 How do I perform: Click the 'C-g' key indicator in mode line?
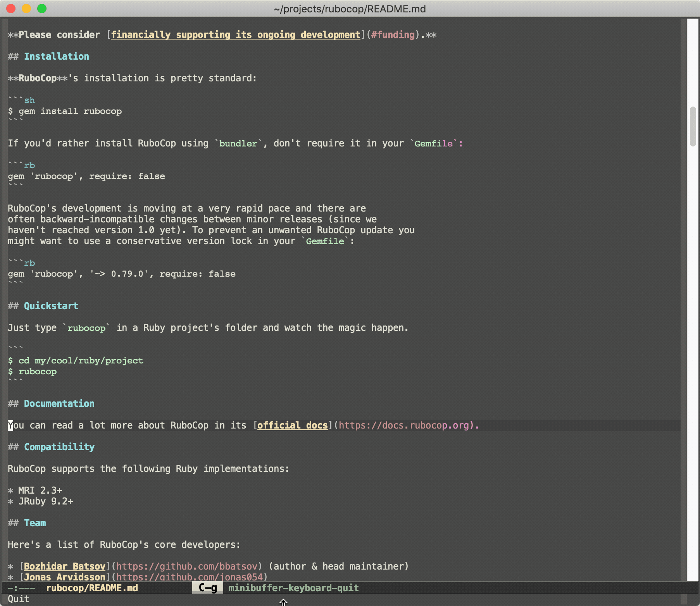[x=208, y=588]
